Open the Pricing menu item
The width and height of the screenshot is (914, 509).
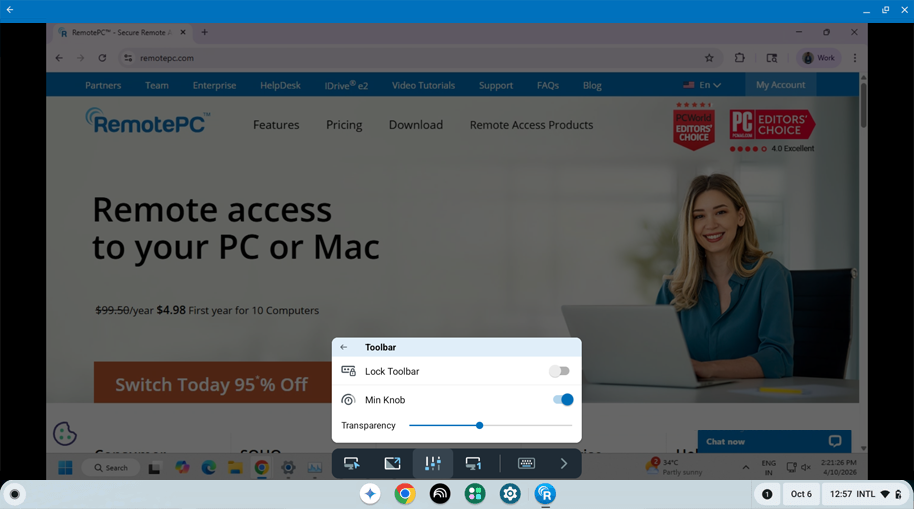point(344,125)
